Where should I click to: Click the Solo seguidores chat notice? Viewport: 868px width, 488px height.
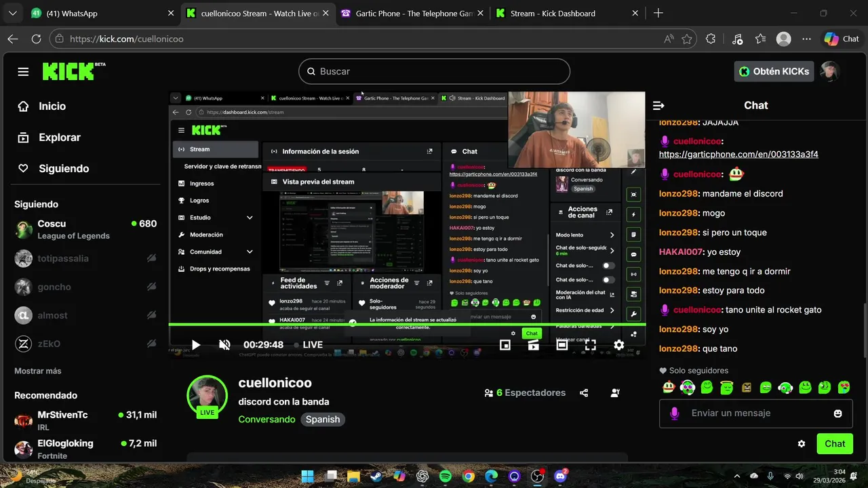[x=694, y=371]
